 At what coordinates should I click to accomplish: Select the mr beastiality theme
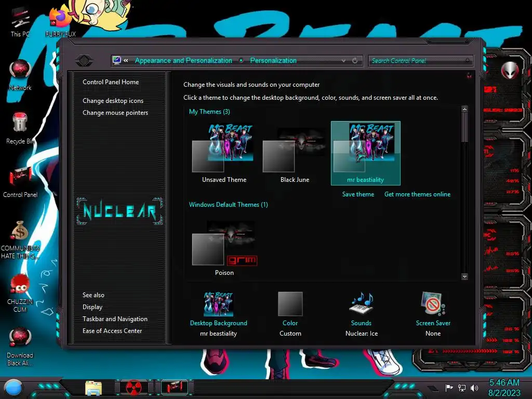[365, 153]
